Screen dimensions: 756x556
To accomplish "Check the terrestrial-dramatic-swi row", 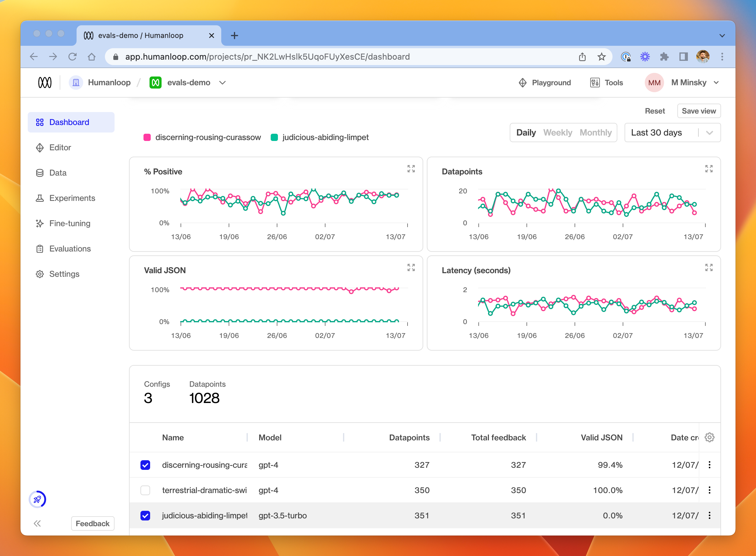I will 145,490.
